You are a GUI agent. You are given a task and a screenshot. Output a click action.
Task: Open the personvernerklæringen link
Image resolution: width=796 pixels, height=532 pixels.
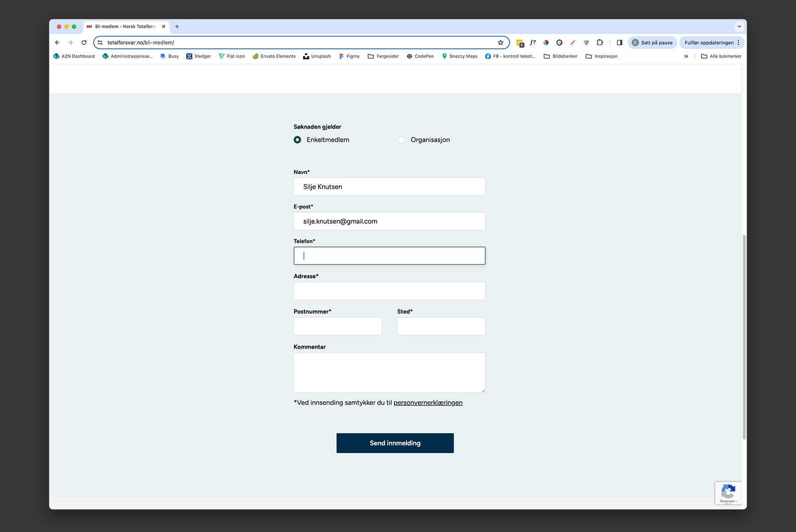428,403
